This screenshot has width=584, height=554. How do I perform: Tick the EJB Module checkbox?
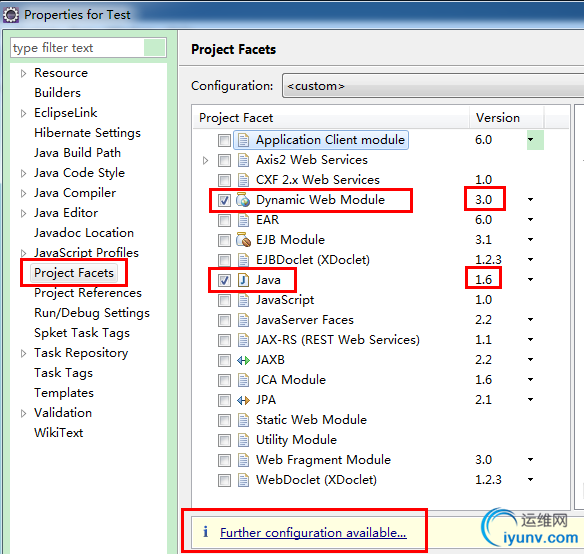pyautogui.click(x=224, y=240)
